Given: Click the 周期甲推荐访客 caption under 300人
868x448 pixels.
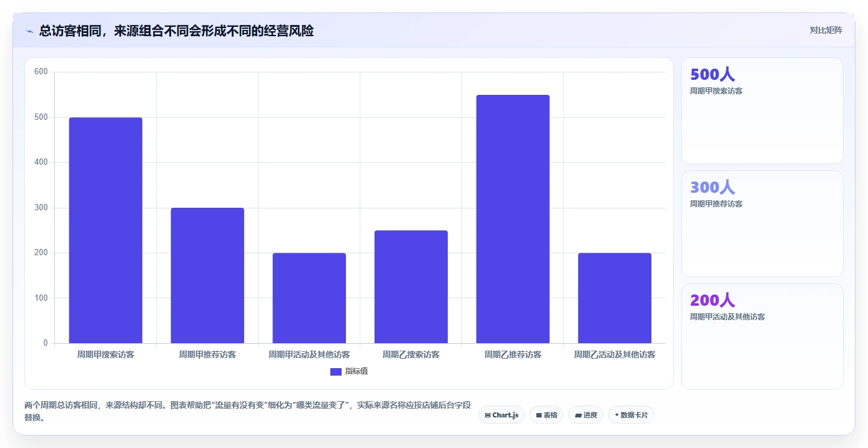Looking at the screenshot, I should [x=716, y=204].
